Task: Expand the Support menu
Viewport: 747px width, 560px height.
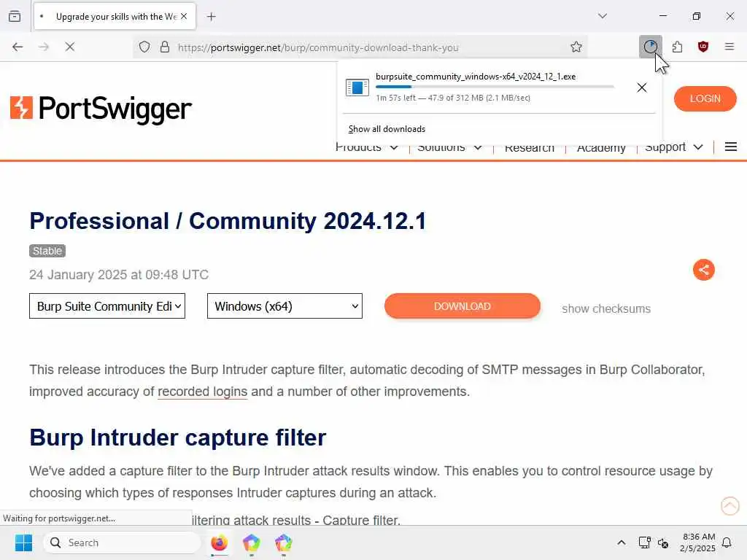Action: click(673, 147)
